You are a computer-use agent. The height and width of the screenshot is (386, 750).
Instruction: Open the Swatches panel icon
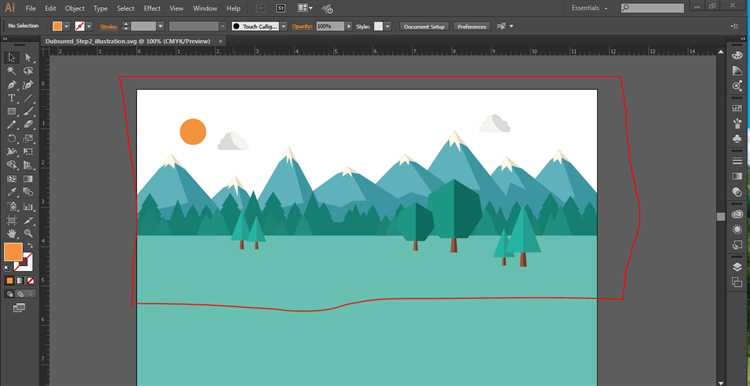[x=737, y=109]
